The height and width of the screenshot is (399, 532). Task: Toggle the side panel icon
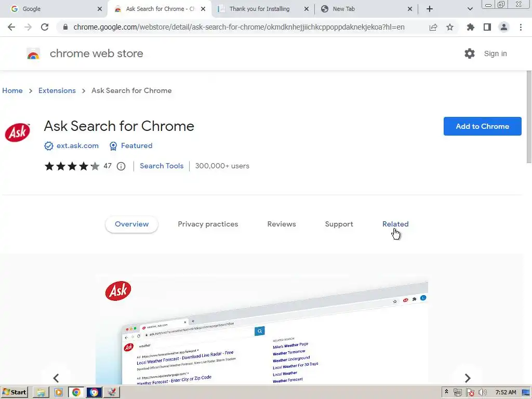tap(487, 27)
